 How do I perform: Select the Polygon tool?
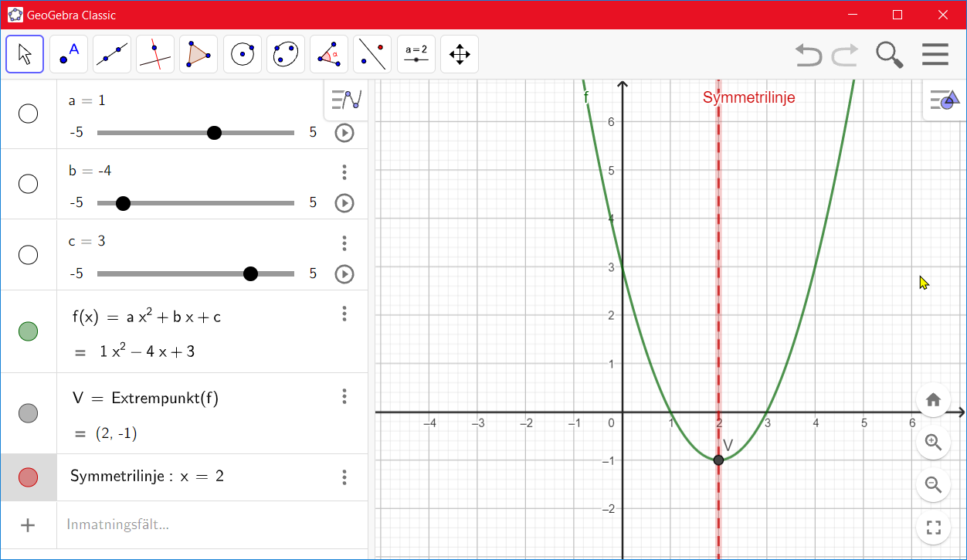pyautogui.click(x=198, y=54)
